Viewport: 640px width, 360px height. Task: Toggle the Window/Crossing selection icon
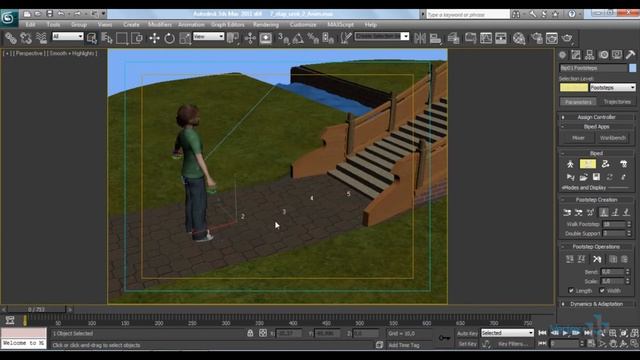137,38
